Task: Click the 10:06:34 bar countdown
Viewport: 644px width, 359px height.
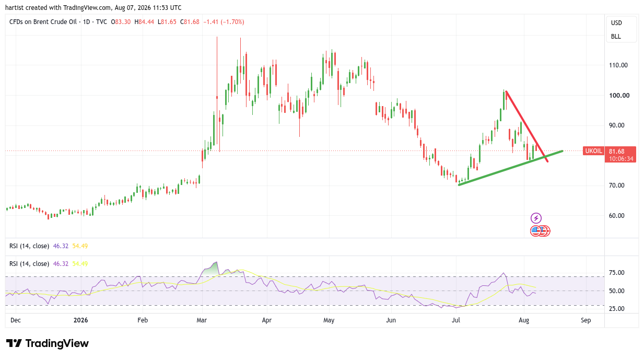Action: coord(620,159)
